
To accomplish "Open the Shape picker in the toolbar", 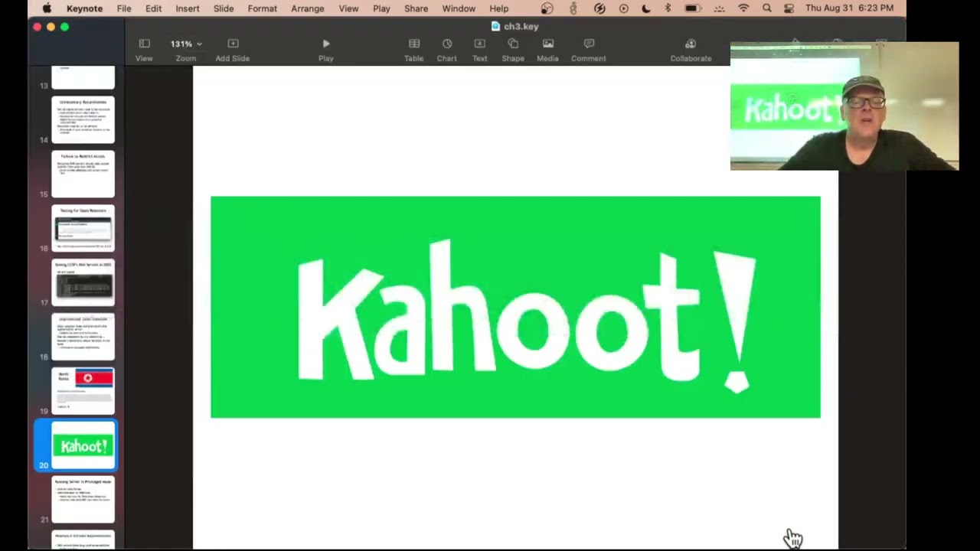I will coord(513,50).
